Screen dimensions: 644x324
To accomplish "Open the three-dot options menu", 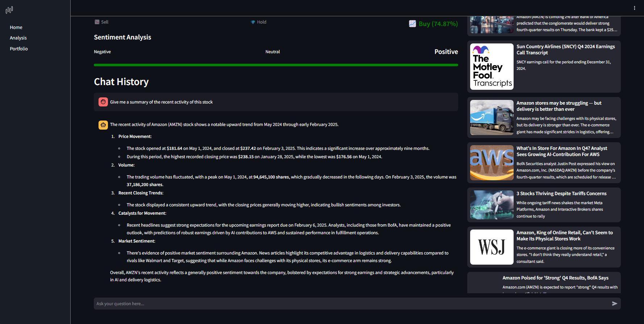I will click(x=635, y=8).
